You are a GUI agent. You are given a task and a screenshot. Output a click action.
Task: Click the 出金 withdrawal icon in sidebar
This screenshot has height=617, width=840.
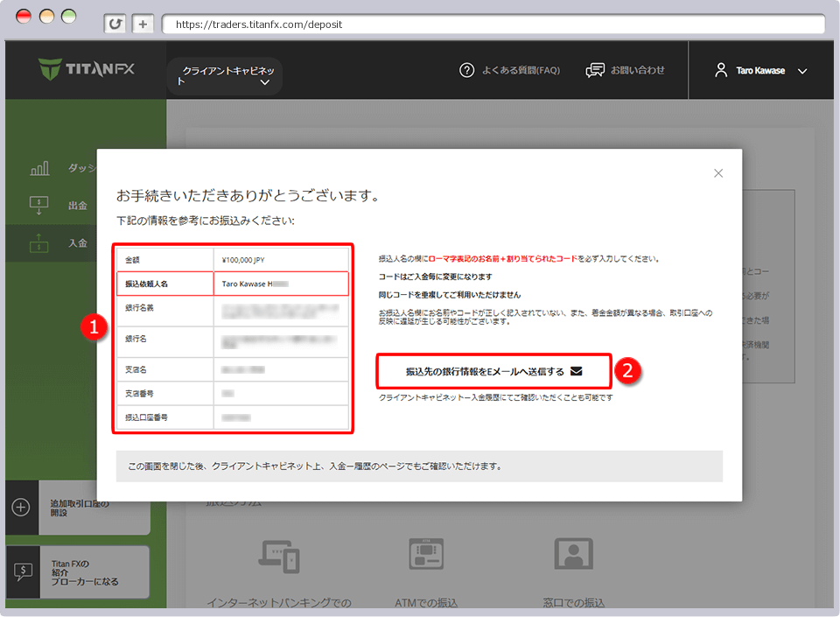tap(39, 206)
